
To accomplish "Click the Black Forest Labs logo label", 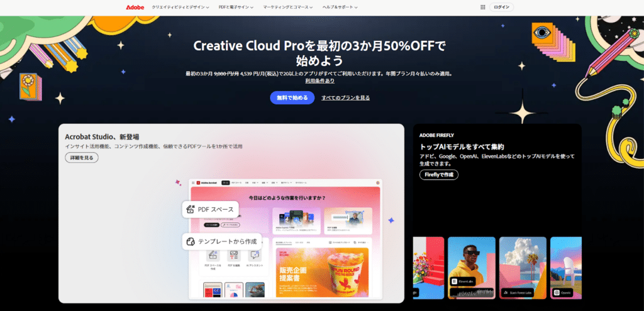I will click(506, 292).
